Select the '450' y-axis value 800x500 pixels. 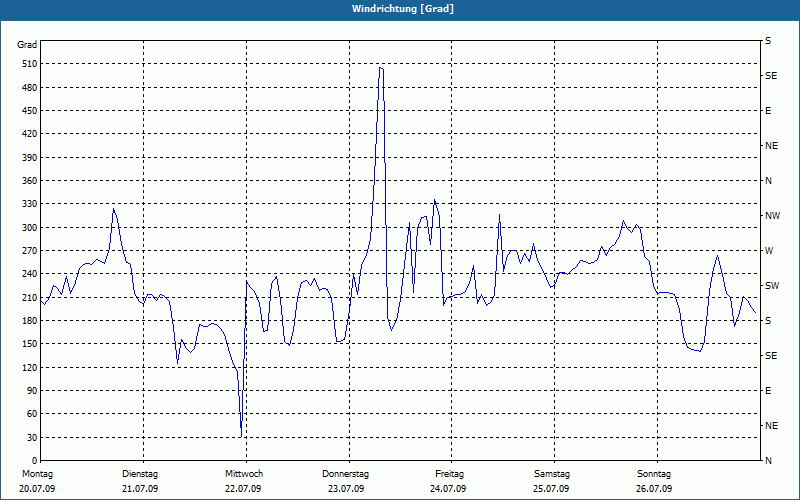coord(31,111)
